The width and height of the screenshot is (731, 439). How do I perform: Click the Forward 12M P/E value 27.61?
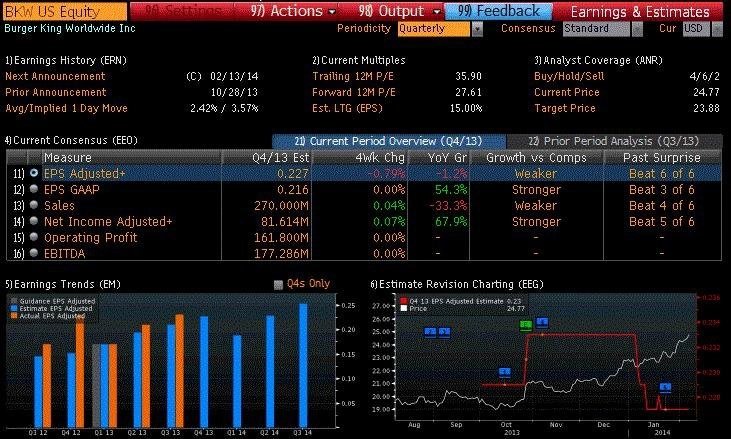468,92
